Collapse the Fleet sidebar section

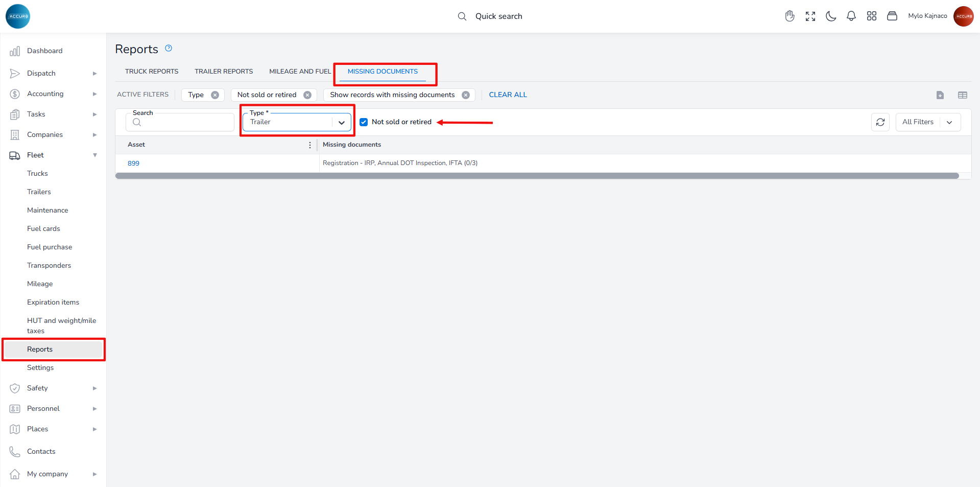(95, 155)
